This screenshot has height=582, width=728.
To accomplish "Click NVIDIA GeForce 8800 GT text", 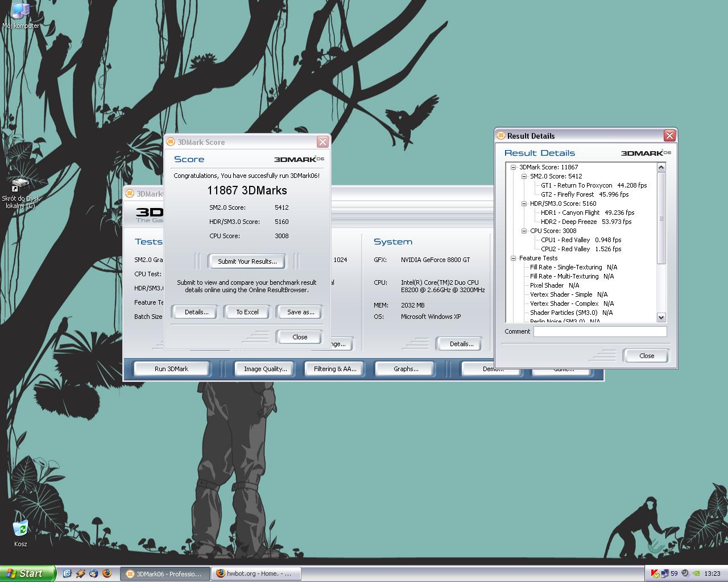I will point(435,260).
